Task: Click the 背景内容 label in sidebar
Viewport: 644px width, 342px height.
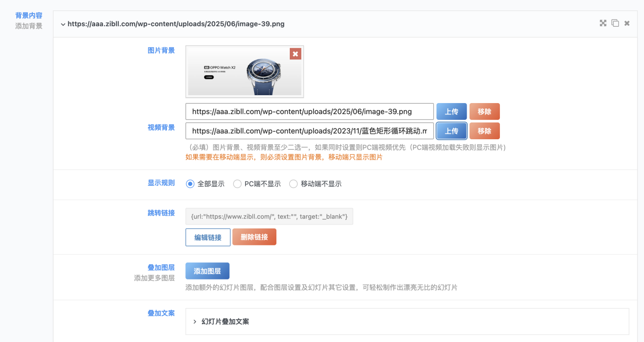Action: pos(29,15)
